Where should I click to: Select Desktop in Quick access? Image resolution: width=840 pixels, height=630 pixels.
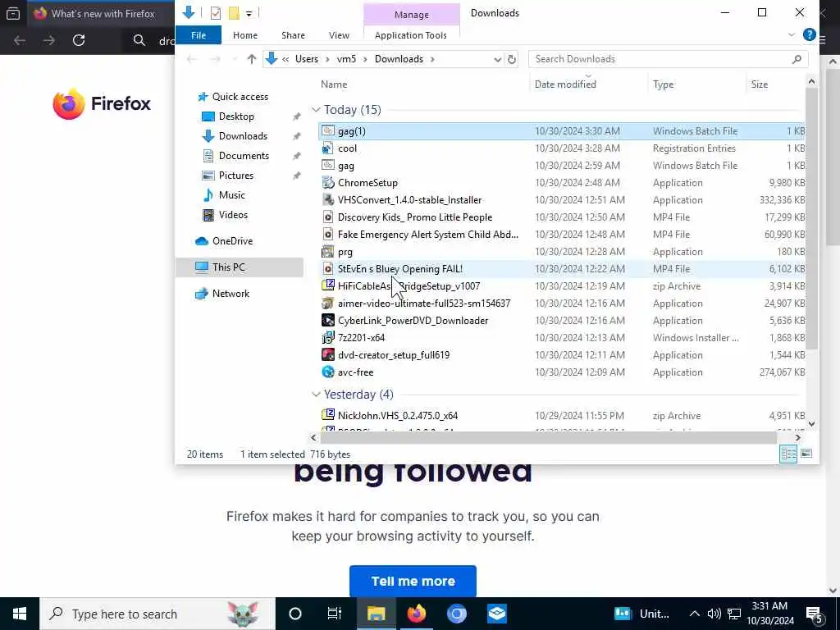click(x=236, y=116)
